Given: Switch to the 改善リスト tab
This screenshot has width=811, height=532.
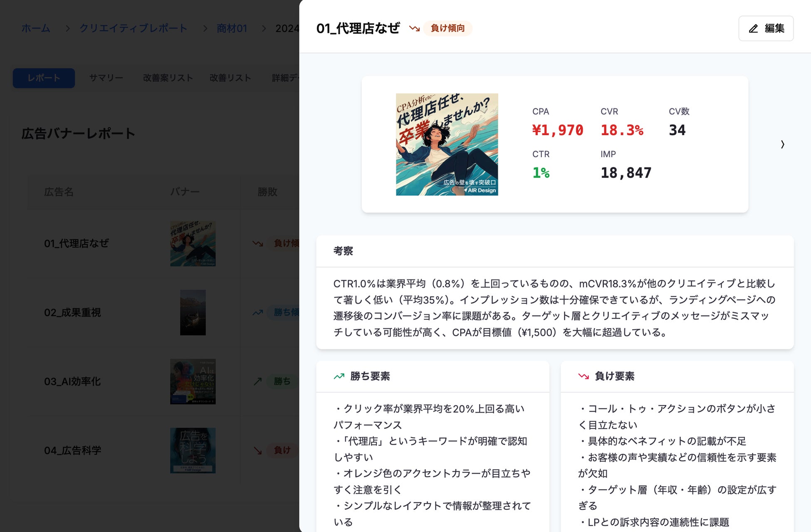Looking at the screenshot, I should coord(230,78).
